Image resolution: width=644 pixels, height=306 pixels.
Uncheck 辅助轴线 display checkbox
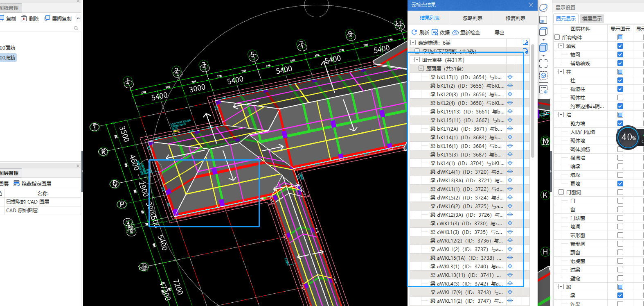[620, 63]
